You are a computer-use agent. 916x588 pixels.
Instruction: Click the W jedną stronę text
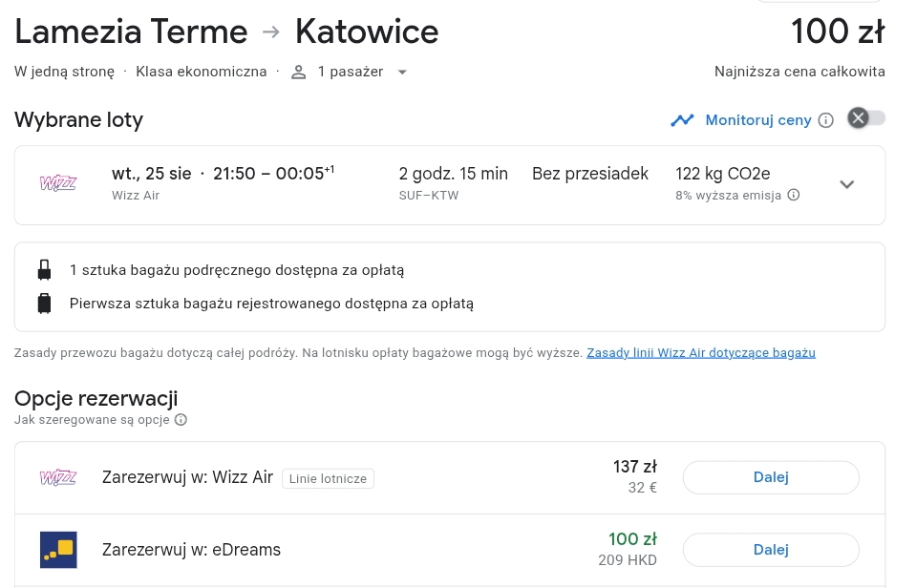point(64,72)
